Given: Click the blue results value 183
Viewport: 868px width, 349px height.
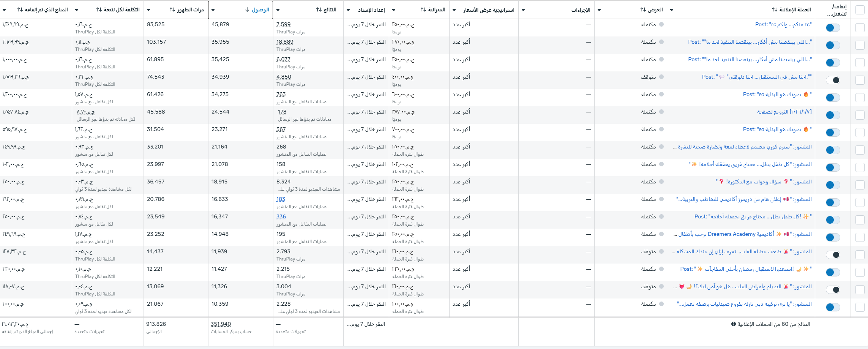Looking at the screenshot, I should pos(281,199).
